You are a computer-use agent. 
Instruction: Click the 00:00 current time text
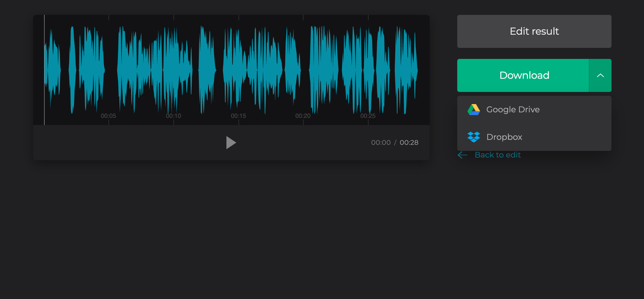381,143
